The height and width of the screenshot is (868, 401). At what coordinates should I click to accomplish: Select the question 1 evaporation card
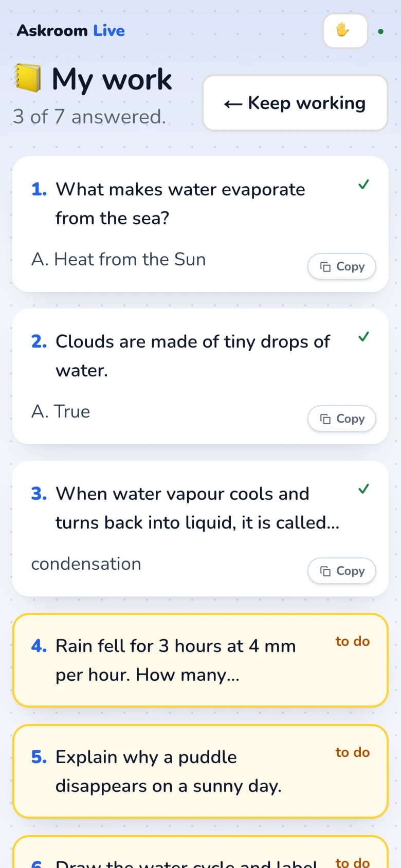pyautogui.click(x=200, y=224)
